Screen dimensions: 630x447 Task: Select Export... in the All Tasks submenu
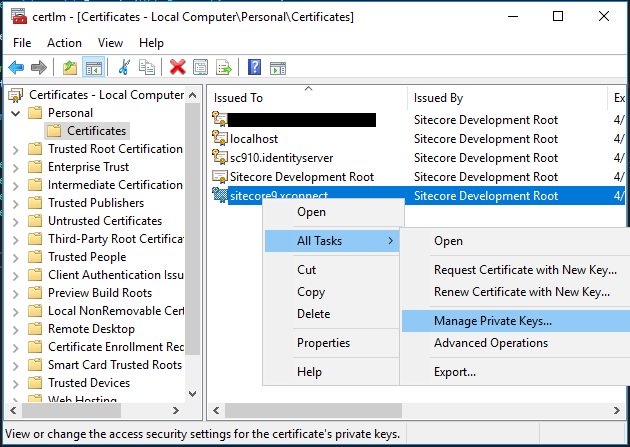click(x=516, y=372)
